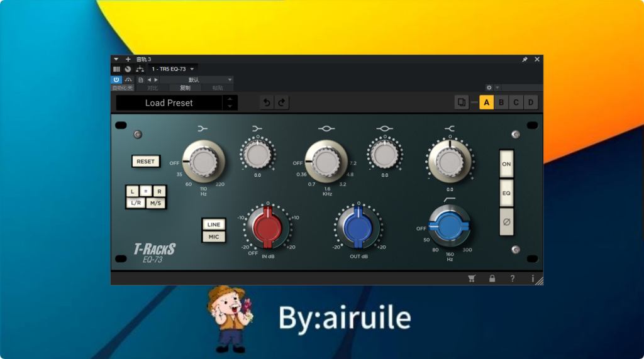Open the 默认 preset dropdown

pyautogui.click(x=197, y=80)
